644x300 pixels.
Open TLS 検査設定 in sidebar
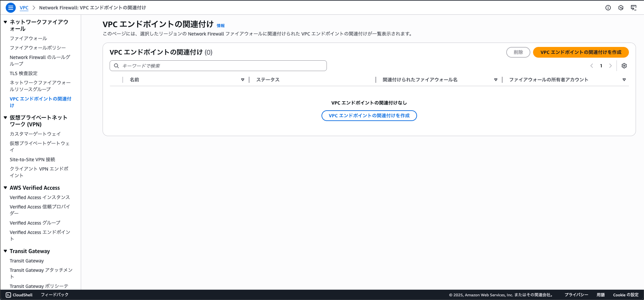(x=23, y=73)
